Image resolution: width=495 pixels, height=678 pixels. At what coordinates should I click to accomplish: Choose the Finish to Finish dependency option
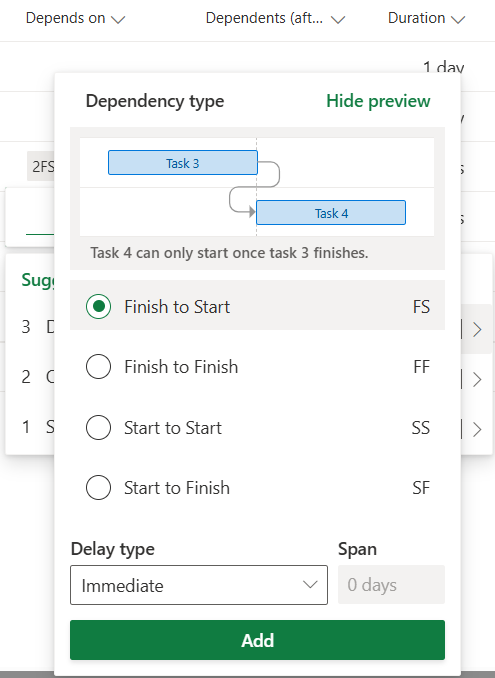[x=99, y=367]
